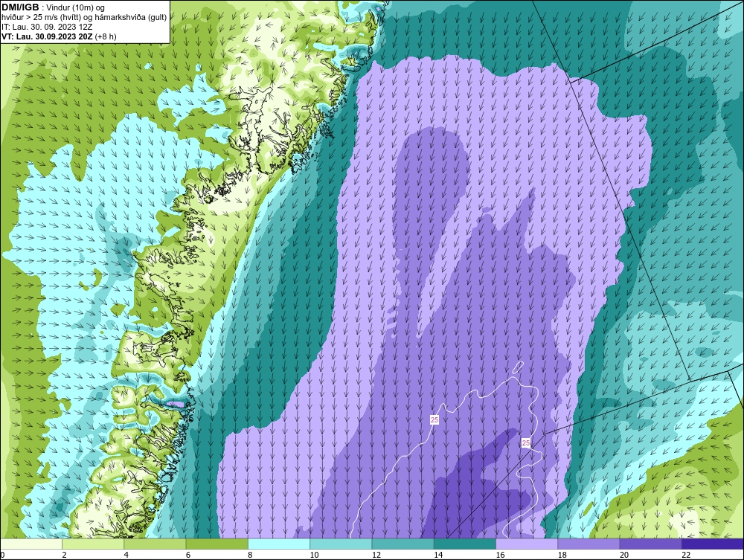Click the 12–14 m/s teal legend swatch
744x560 pixels.
403,544
